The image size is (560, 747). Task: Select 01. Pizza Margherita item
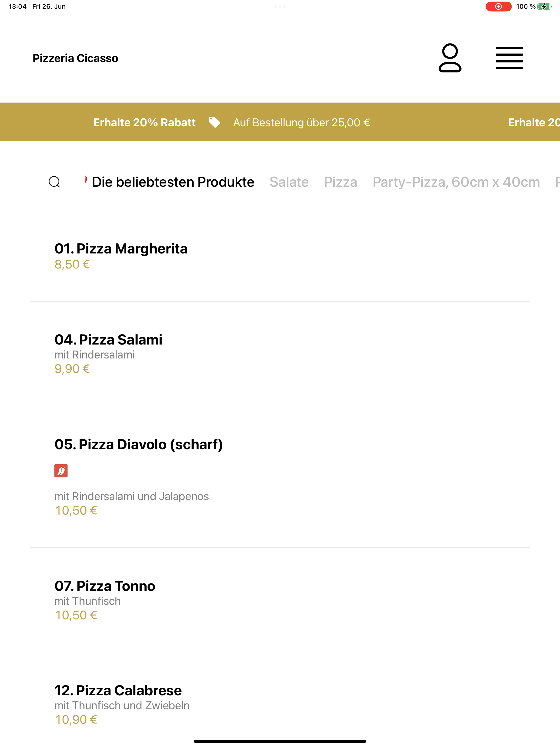(280, 262)
